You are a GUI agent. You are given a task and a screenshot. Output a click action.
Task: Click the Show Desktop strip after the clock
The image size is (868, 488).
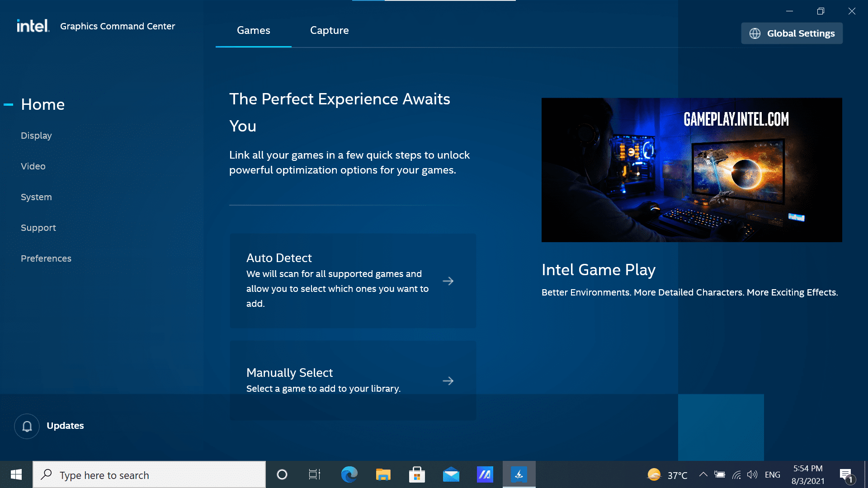pyautogui.click(x=866, y=474)
